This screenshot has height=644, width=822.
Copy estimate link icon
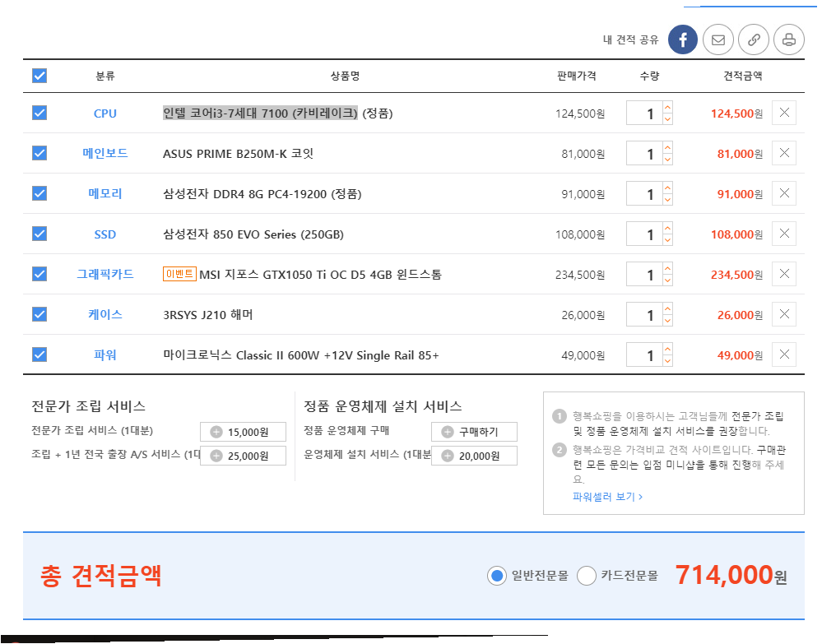(754, 39)
